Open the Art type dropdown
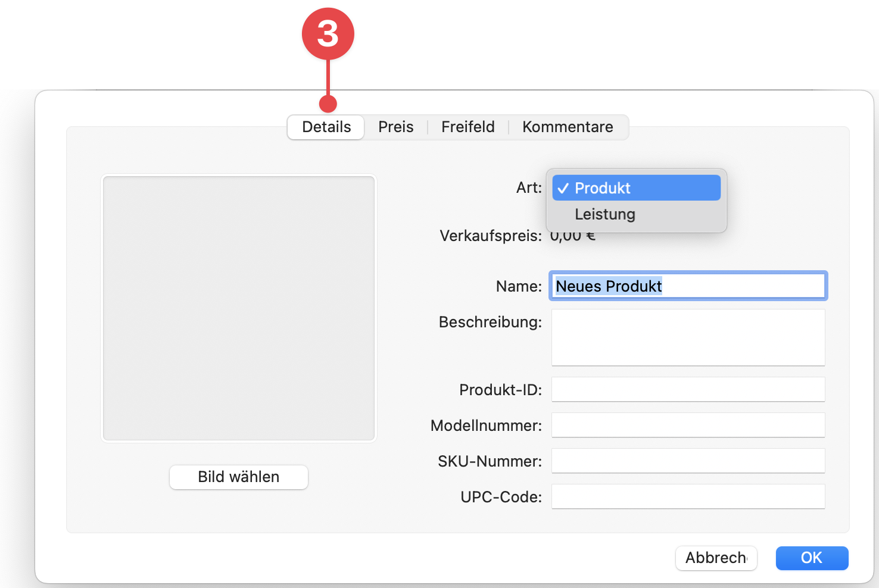Image resolution: width=879 pixels, height=588 pixels. (x=636, y=187)
